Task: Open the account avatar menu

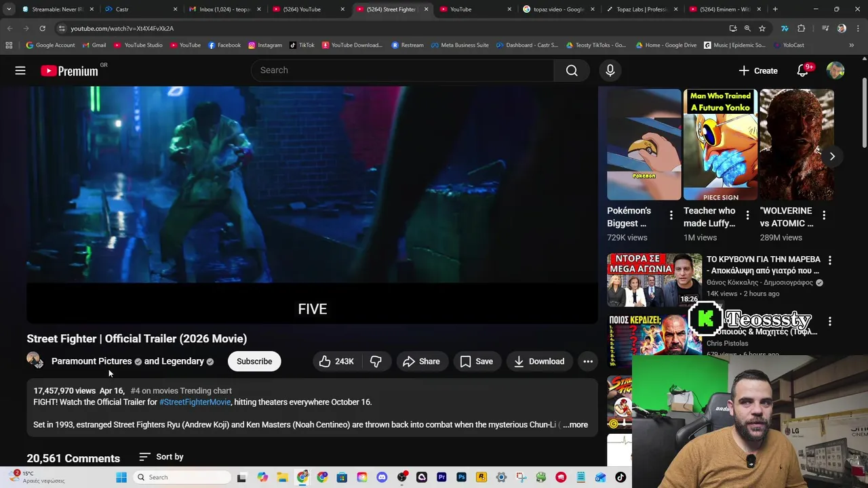Action: [x=835, y=70]
